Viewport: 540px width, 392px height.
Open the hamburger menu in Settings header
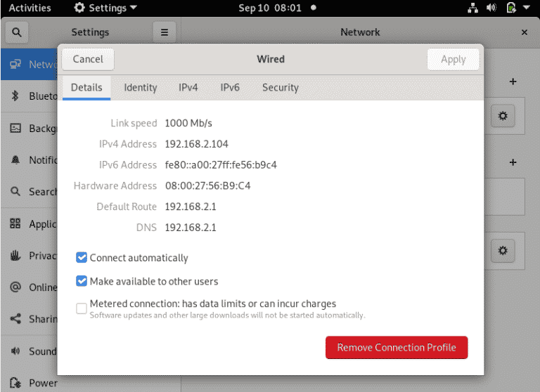[165, 32]
